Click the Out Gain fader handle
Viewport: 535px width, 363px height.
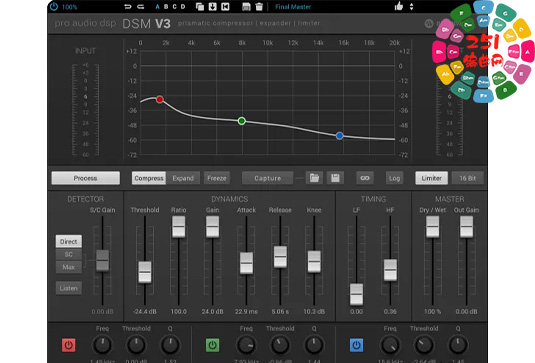(466, 227)
